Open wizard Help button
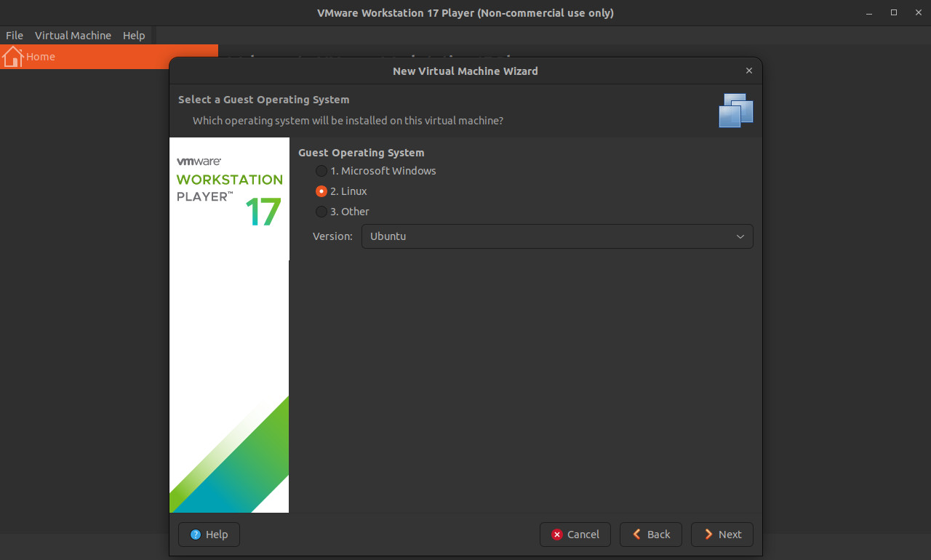931x560 pixels. point(209,535)
